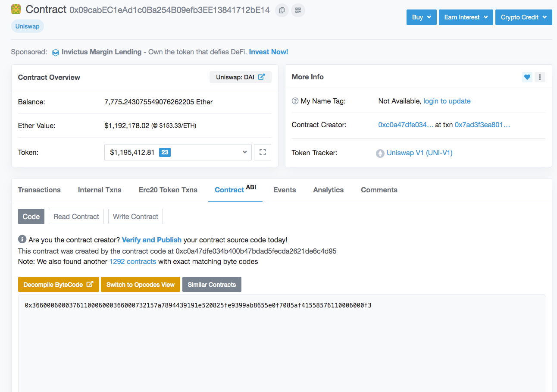Add the contract to favorites with the heart icon
Viewport: 557px width, 392px height.
[527, 77]
